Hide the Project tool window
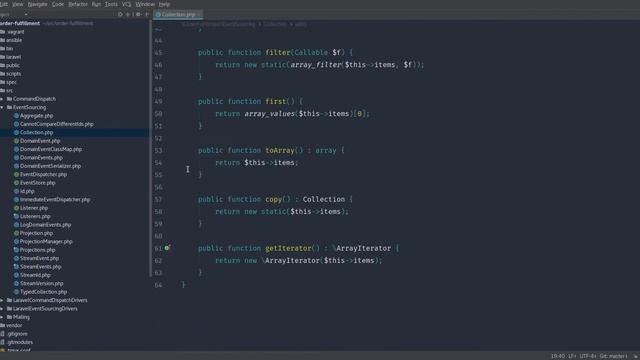Image resolution: width=640 pixels, height=360 pixels. pyautogui.click(x=147, y=14)
